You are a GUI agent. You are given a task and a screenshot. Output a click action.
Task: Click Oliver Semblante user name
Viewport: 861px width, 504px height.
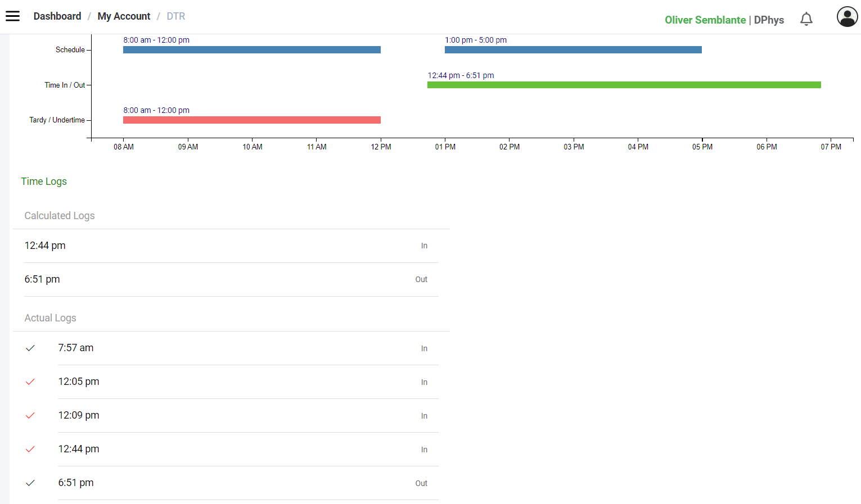tap(705, 20)
